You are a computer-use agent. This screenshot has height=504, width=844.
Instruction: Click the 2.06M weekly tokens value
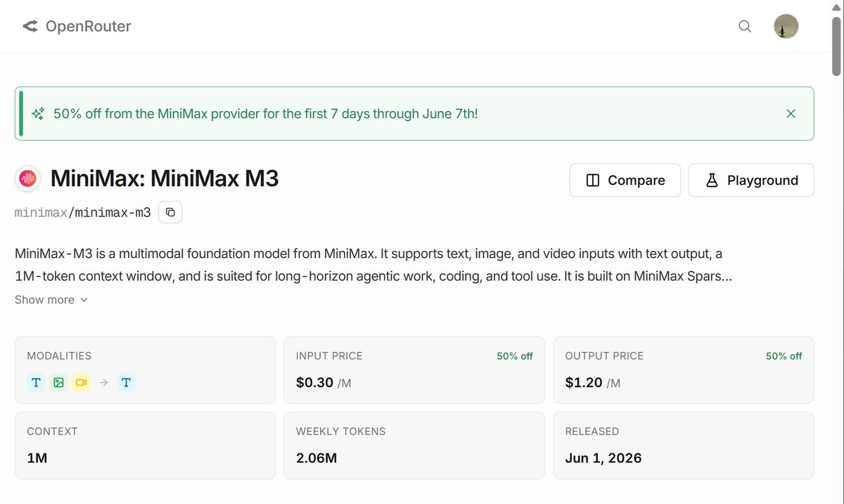coord(316,458)
